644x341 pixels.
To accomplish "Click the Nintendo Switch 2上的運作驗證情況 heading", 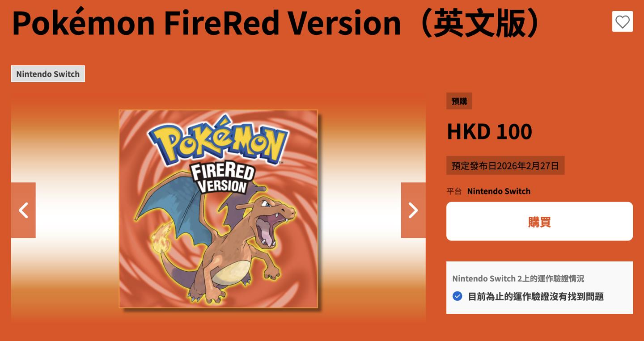I will click(518, 278).
